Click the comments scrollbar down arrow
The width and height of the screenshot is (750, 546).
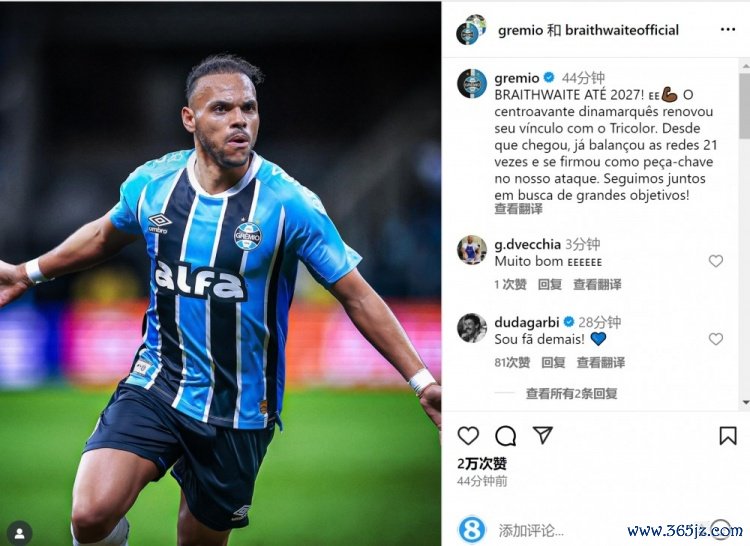point(745,403)
